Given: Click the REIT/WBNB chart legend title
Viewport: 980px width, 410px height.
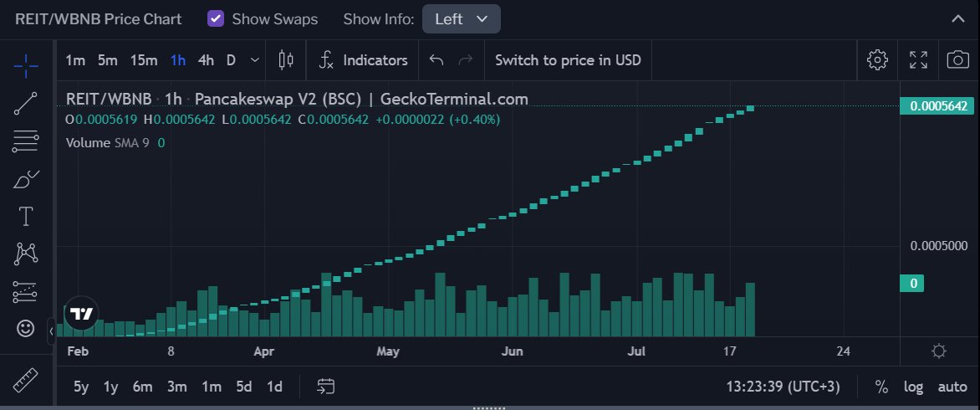Looking at the screenshot, I should click(297, 99).
